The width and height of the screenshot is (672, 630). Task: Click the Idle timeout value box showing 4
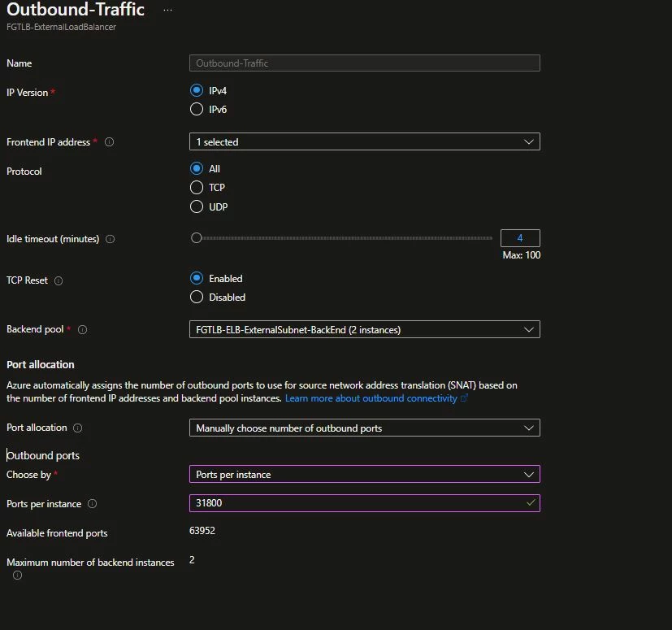click(x=520, y=238)
